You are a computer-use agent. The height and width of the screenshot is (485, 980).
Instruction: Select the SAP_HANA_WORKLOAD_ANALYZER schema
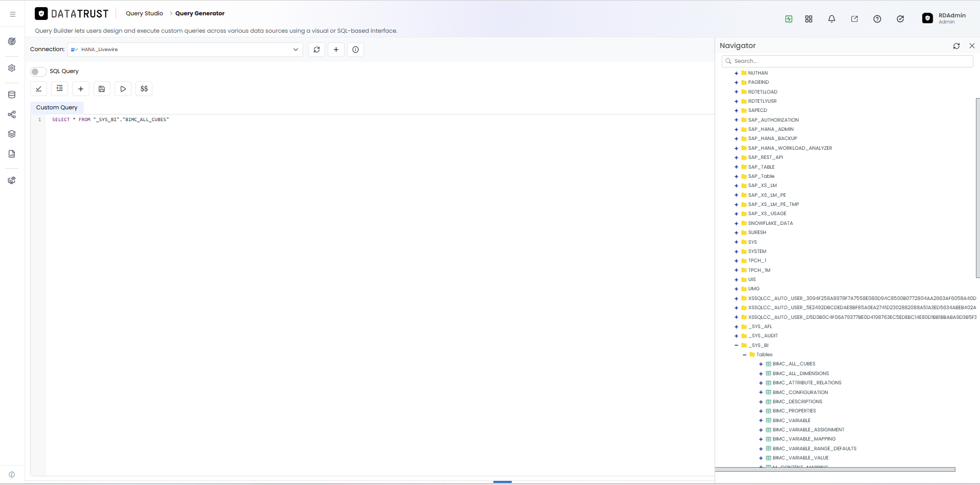pos(790,148)
